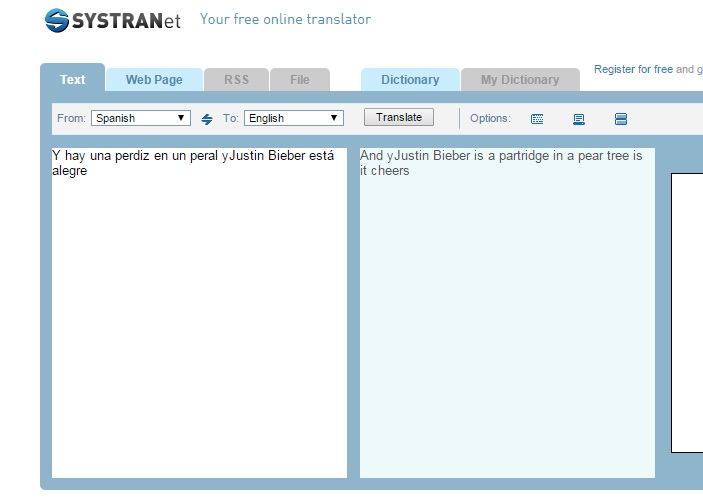Viewport: 703px width, 501px height.
Task: Click the second options icon (monitor)
Action: pos(579,119)
